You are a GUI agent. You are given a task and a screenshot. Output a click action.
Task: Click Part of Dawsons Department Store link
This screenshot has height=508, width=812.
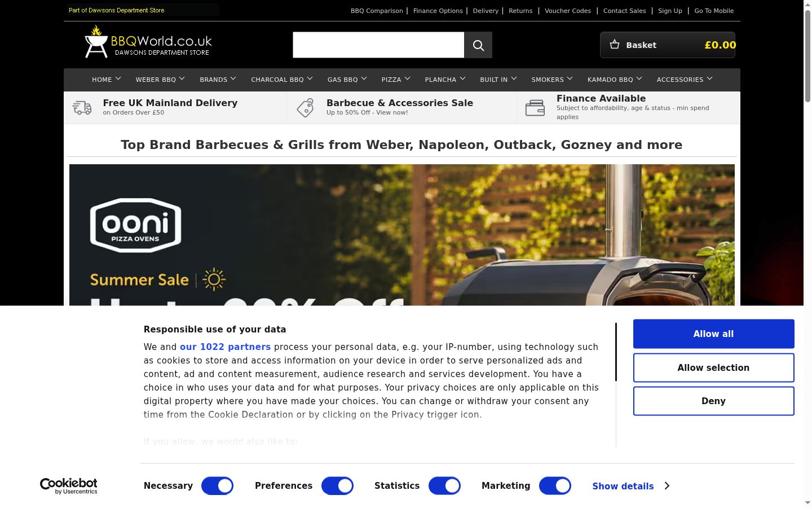[117, 10]
